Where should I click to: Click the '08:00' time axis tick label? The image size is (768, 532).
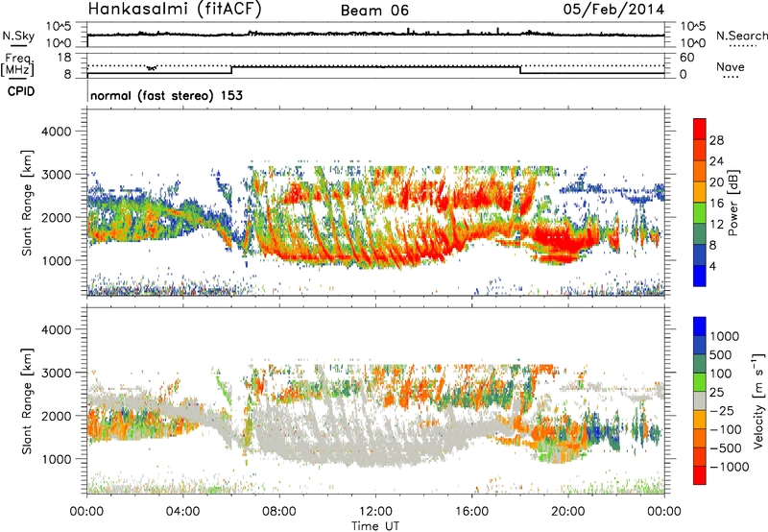coord(279,512)
